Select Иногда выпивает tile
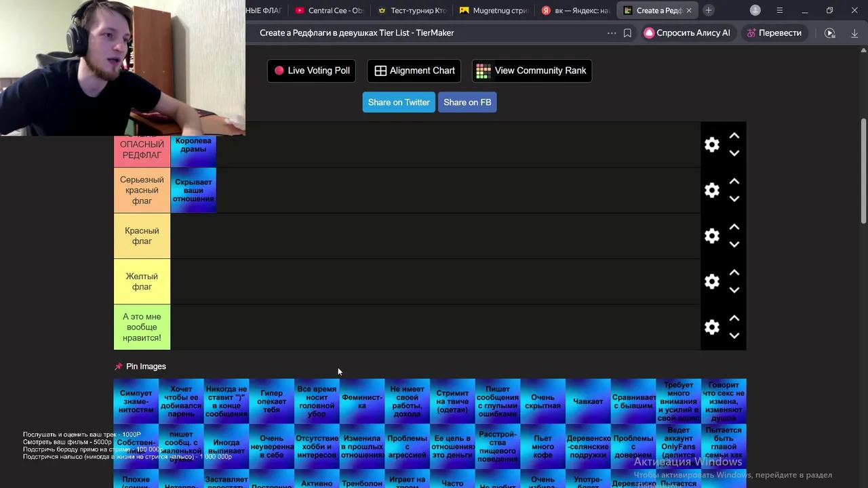This screenshot has width=868, height=488. tap(226, 447)
